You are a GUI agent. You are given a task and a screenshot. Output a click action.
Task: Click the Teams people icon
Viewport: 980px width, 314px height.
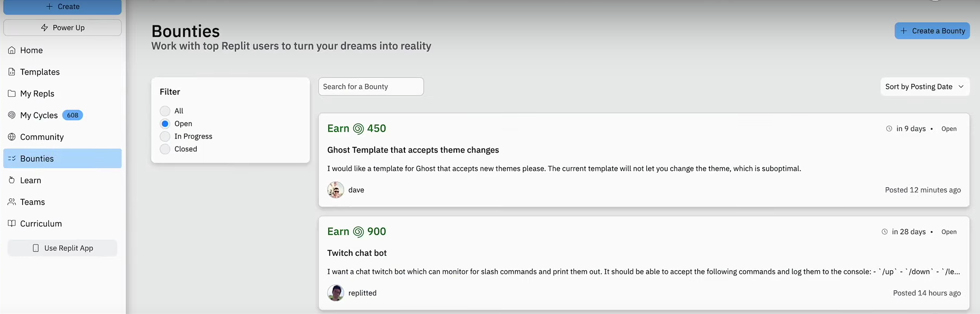tap(12, 202)
